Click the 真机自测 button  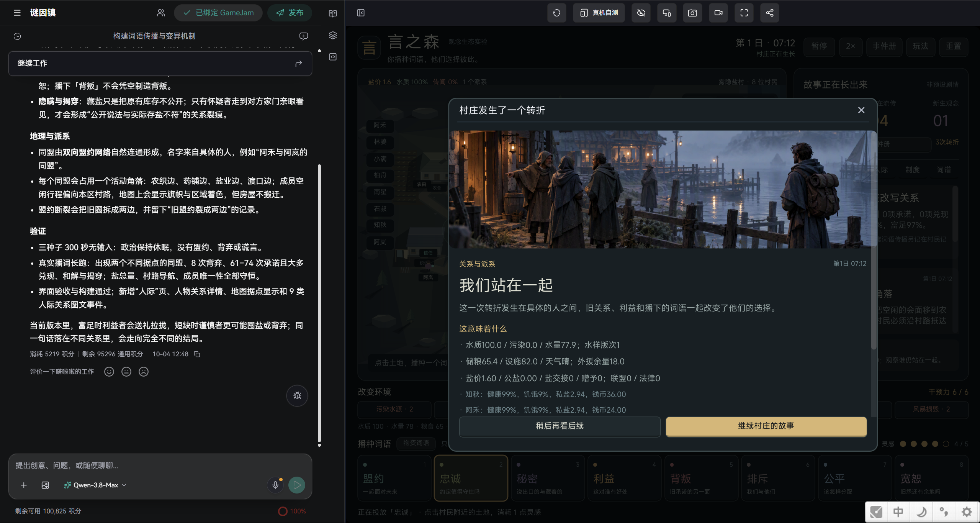click(x=599, y=13)
